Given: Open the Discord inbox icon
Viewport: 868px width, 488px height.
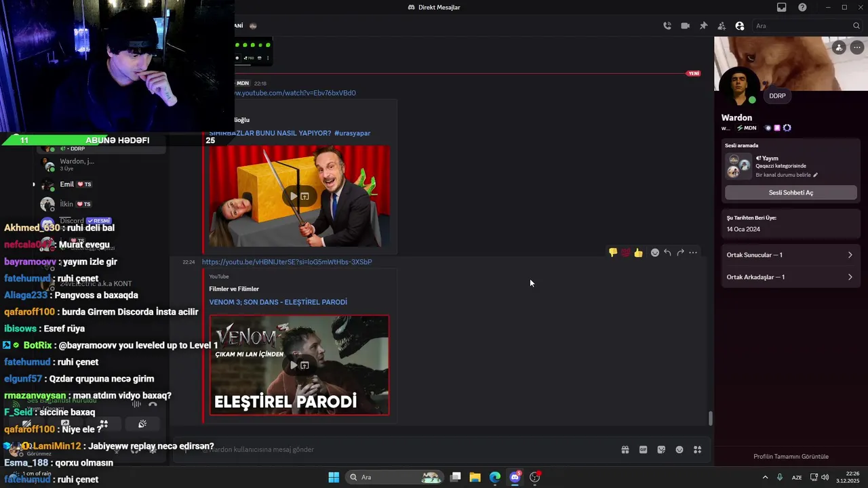Looking at the screenshot, I should tap(782, 7).
